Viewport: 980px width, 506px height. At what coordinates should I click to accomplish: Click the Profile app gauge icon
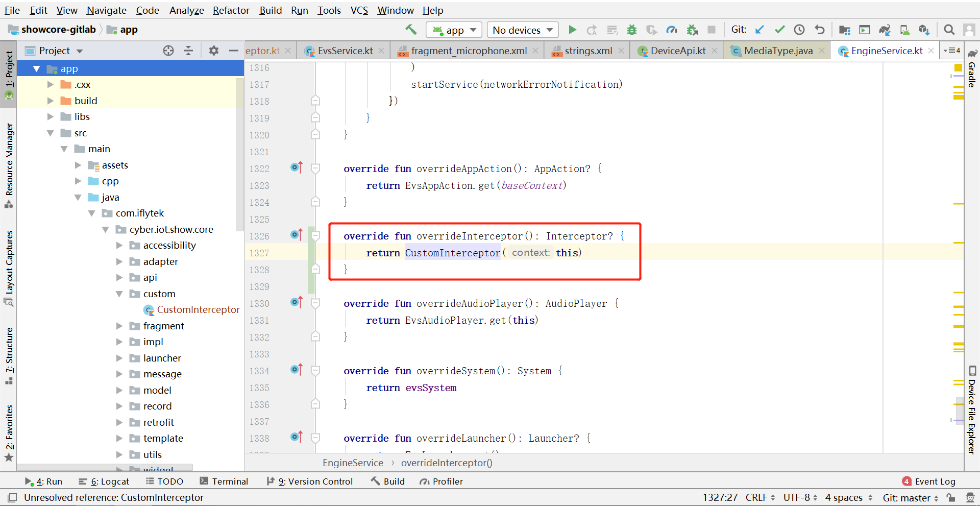[672, 30]
